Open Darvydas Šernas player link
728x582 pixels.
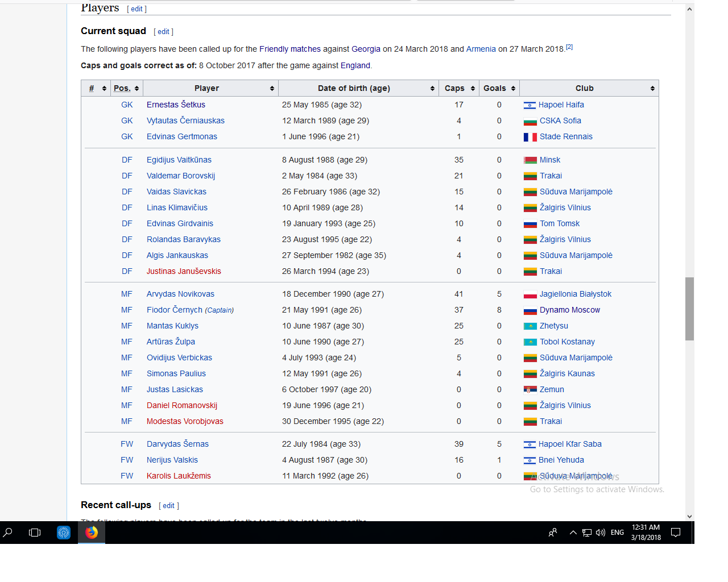(177, 444)
